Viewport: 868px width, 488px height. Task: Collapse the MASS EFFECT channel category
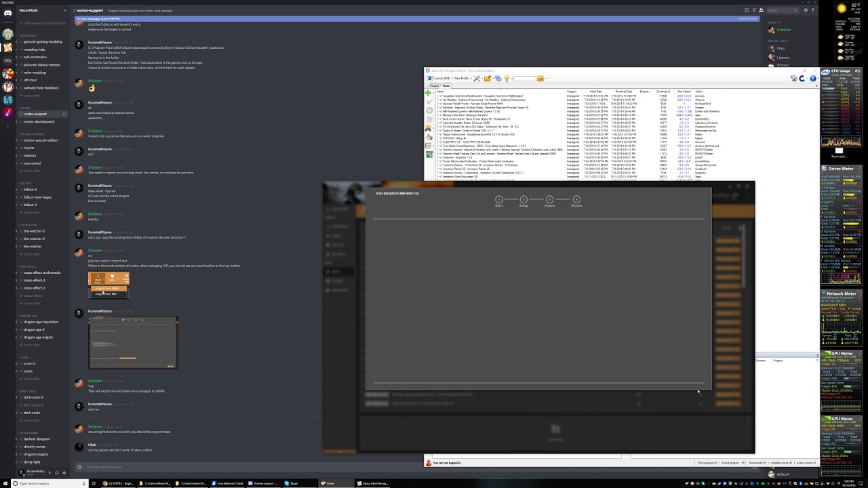[x=28, y=266]
